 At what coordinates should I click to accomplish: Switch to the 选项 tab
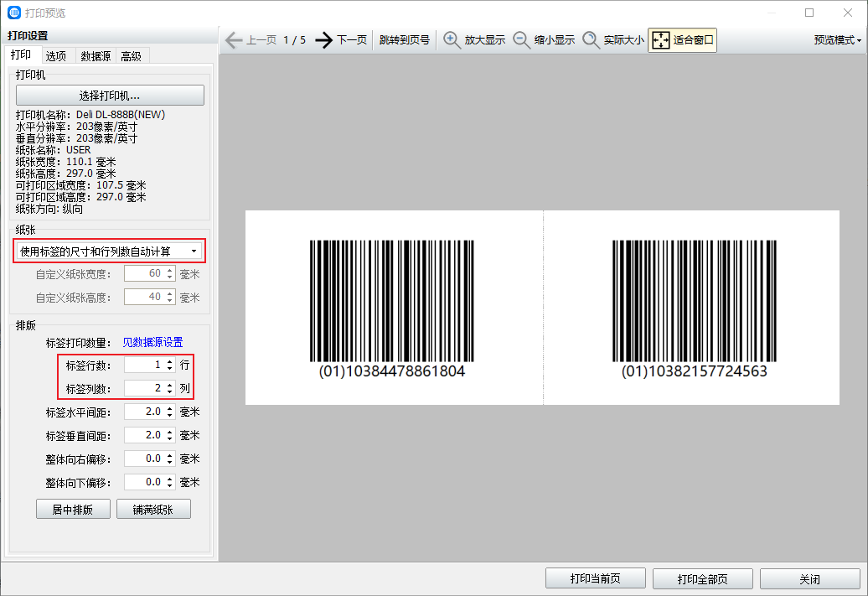(56, 56)
